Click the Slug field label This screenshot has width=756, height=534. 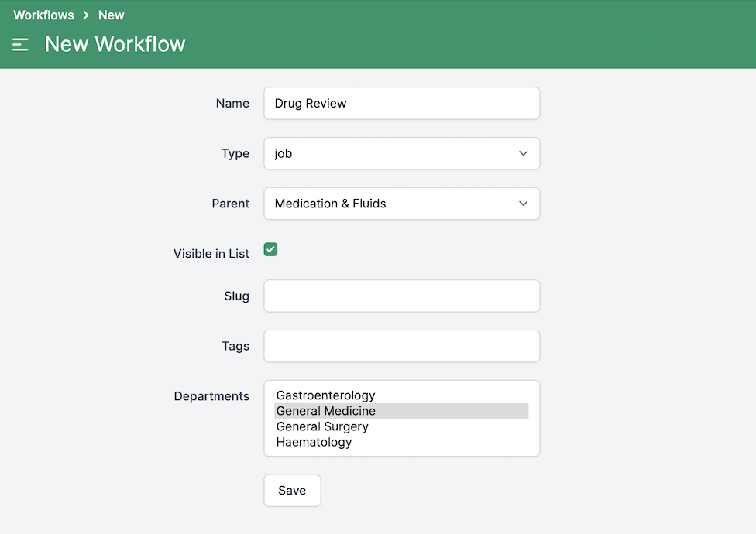pyautogui.click(x=236, y=296)
